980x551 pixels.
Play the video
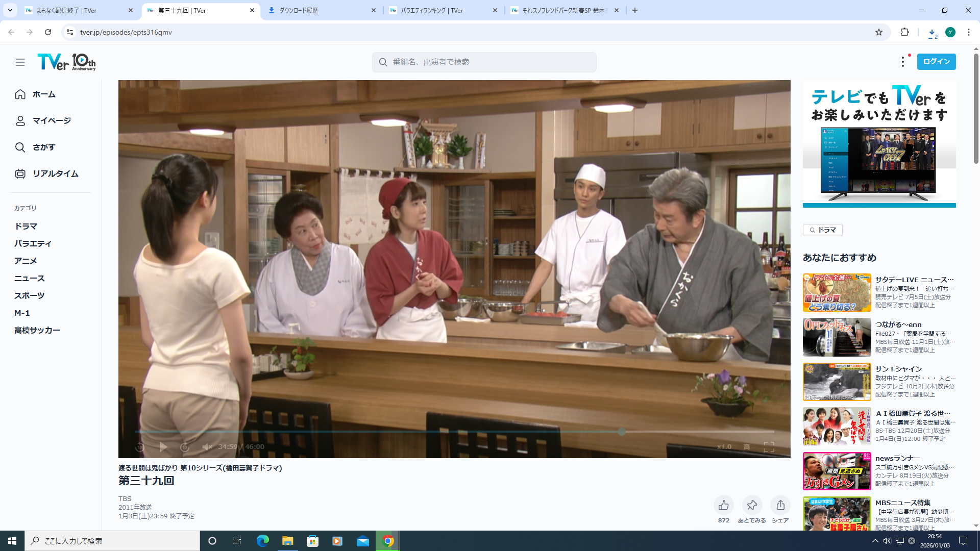click(163, 447)
